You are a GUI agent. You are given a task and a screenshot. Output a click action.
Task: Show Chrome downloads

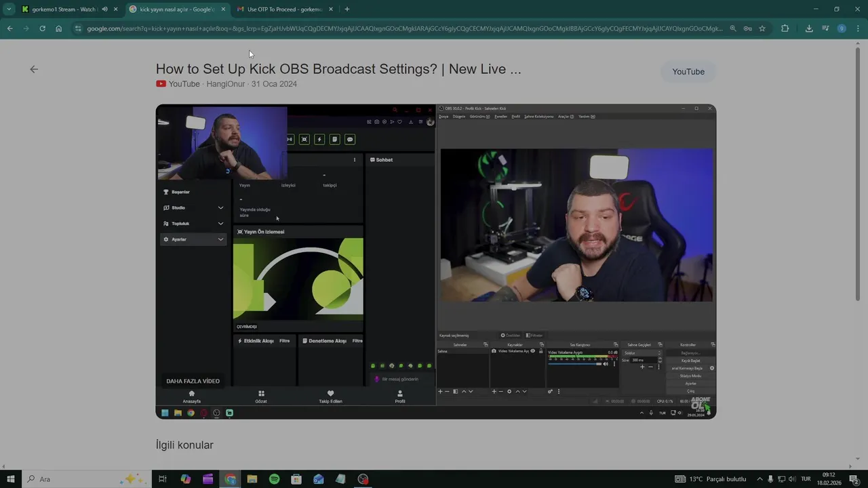click(x=809, y=28)
